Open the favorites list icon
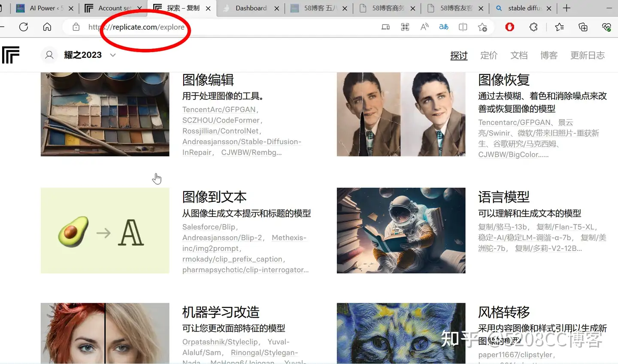618x364 pixels. click(559, 27)
